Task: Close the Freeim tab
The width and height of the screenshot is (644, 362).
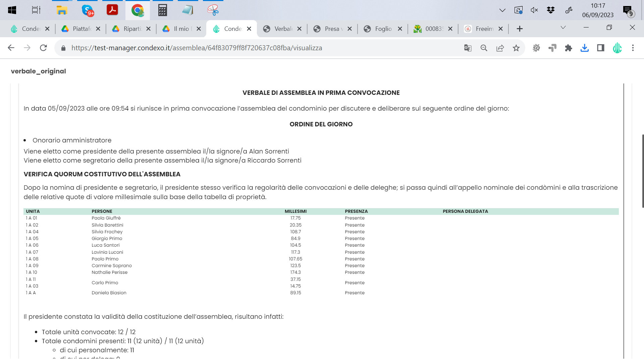Action: pyautogui.click(x=500, y=29)
